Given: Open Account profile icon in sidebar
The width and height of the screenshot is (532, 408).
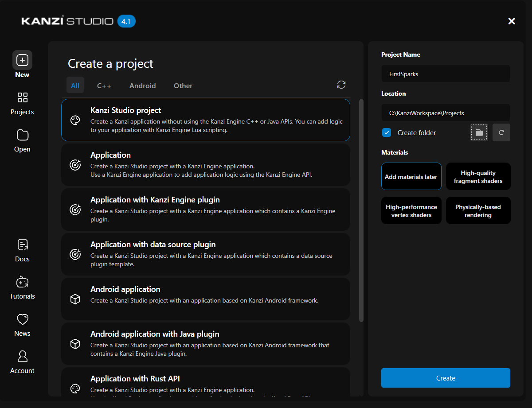Looking at the screenshot, I should pyautogui.click(x=22, y=356).
